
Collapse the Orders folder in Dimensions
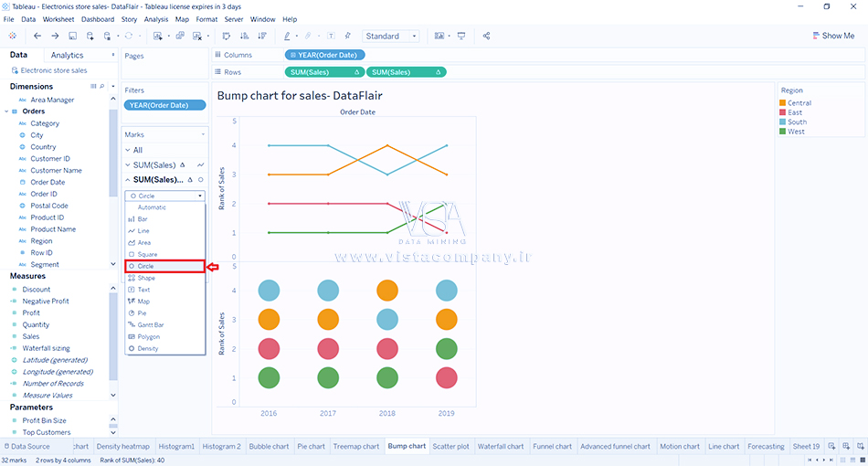coord(6,111)
